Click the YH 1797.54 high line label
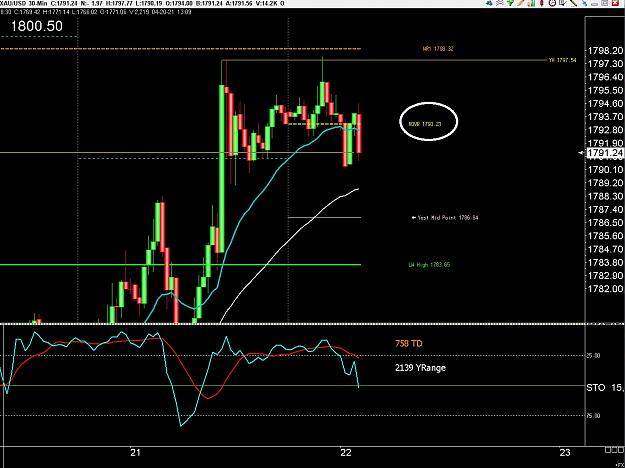The height and width of the screenshot is (468, 625). point(562,60)
